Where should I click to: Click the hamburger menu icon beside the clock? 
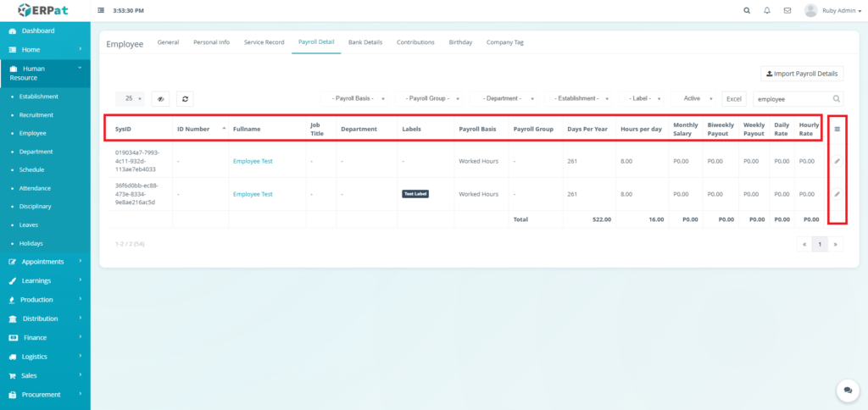tap(102, 11)
